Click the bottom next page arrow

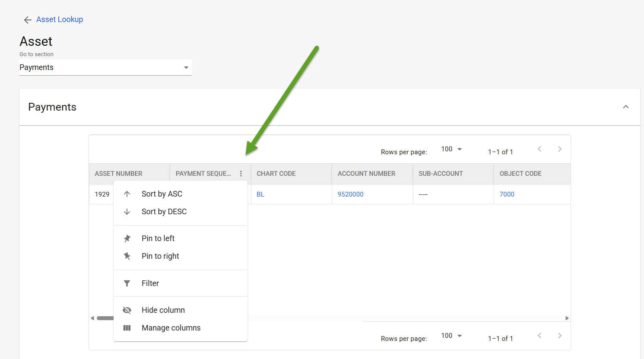coord(559,336)
